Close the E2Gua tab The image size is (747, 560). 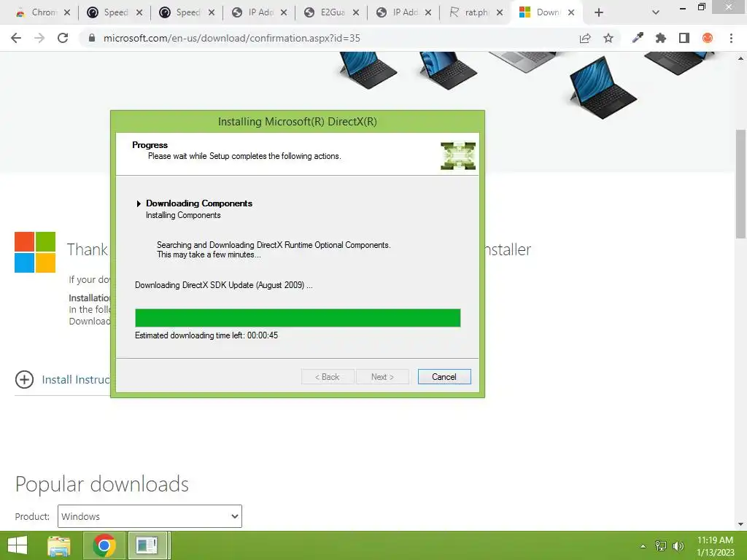click(355, 13)
